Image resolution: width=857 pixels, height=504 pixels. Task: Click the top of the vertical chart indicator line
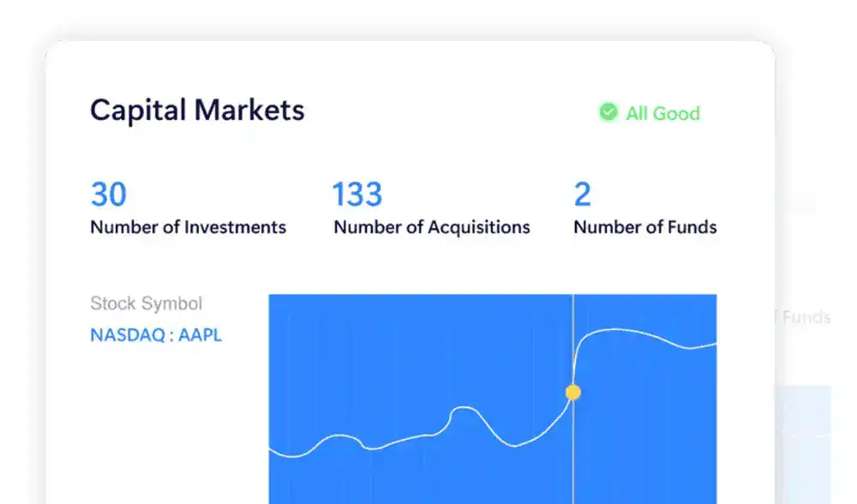(573, 298)
